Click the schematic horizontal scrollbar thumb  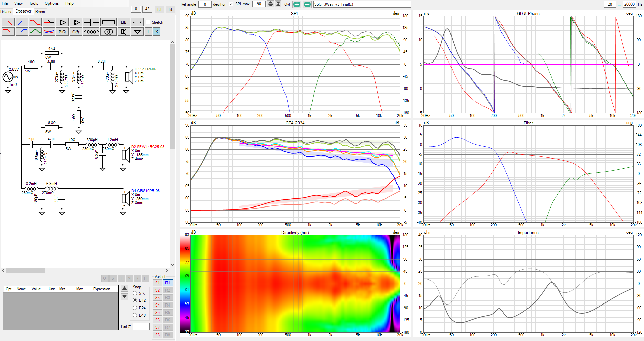[25, 271]
